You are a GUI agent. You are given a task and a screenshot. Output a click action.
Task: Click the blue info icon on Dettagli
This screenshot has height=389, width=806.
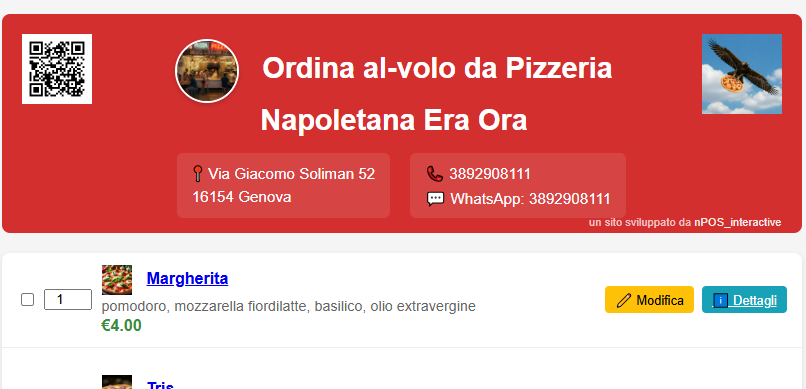(x=721, y=301)
